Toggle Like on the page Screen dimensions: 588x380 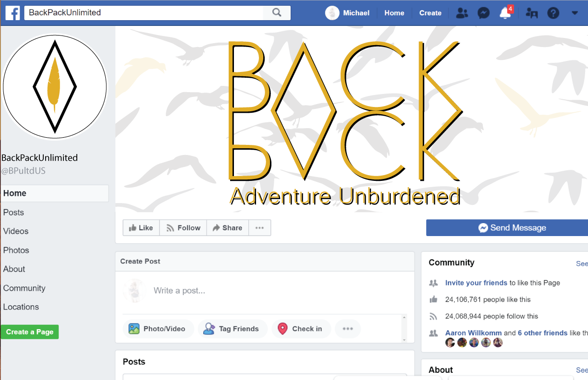[141, 228]
